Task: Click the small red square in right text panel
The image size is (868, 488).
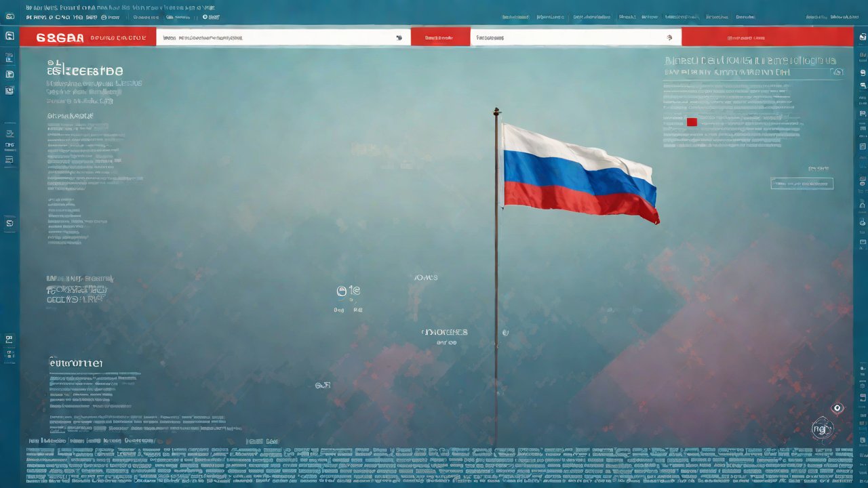Action: click(692, 122)
